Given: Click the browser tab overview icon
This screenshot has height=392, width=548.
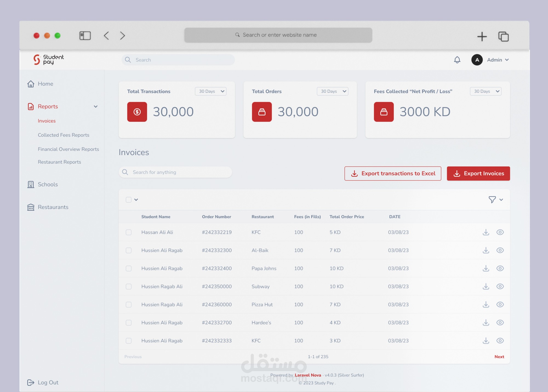Looking at the screenshot, I should coord(503,36).
